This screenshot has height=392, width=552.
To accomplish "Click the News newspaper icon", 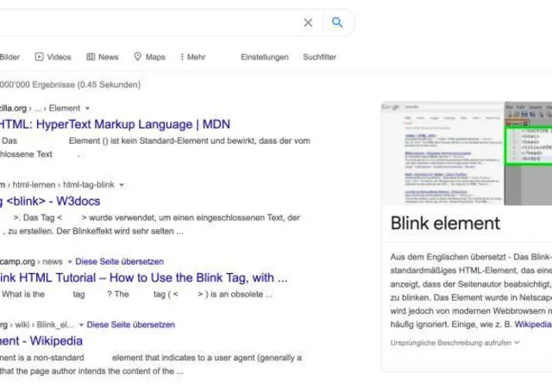I will (x=91, y=57).
